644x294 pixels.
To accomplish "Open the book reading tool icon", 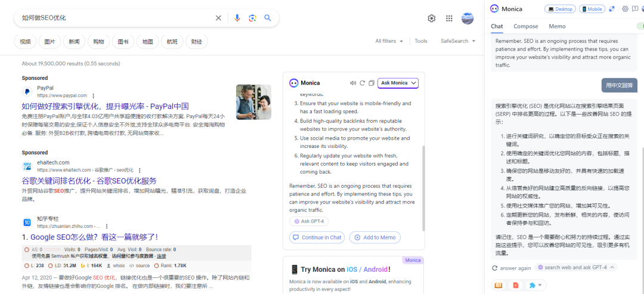I will [498, 285].
